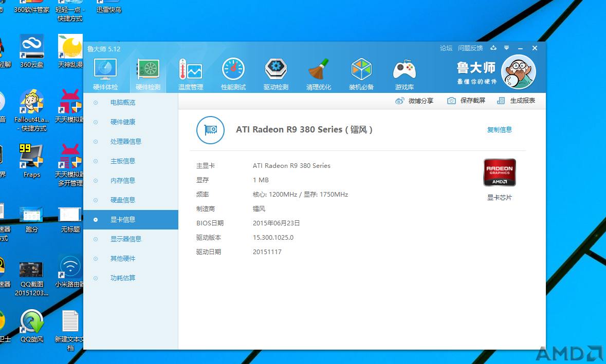Select the 新建文本文档 desktop file

point(69,331)
